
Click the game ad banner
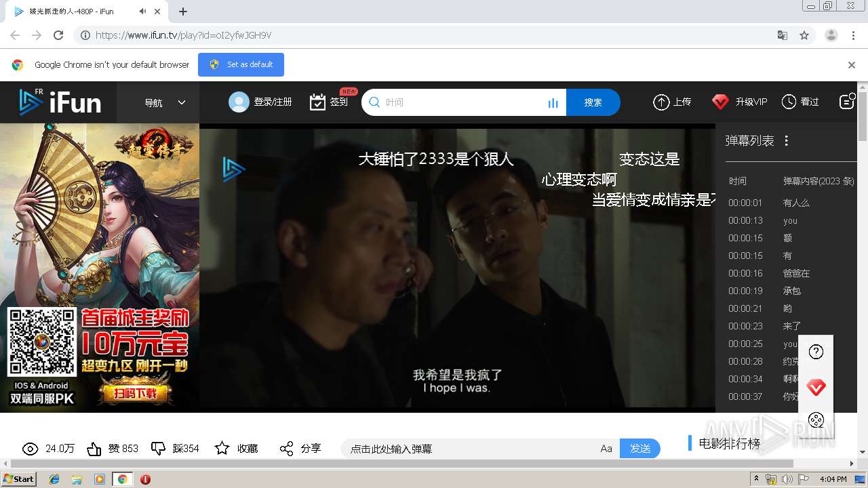pos(100,267)
